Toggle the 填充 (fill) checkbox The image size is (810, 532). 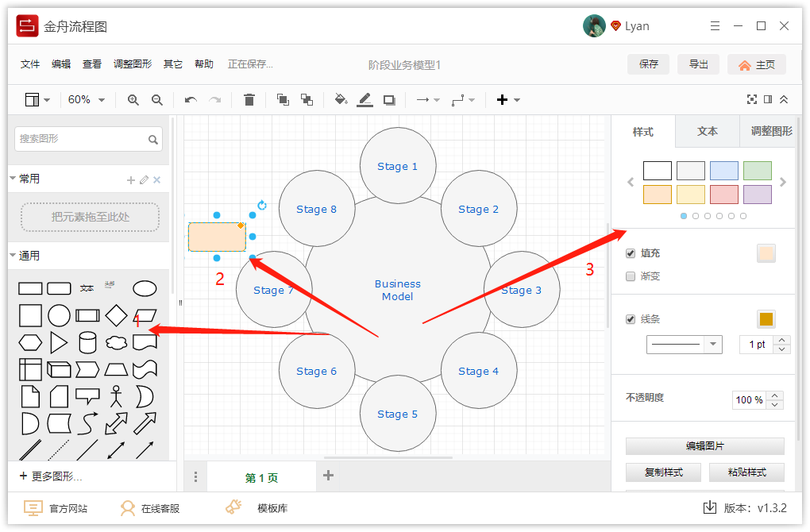pyautogui.click(x=628, y=253)
